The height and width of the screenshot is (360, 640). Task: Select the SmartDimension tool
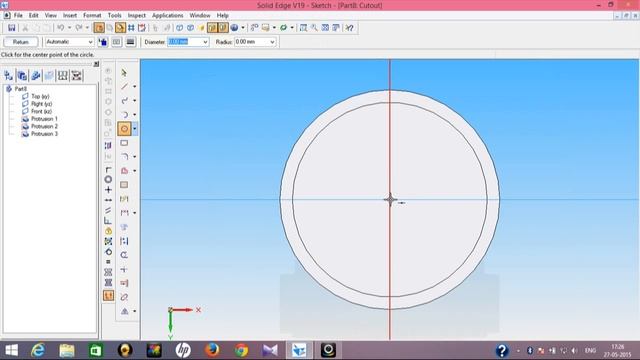(x=124, y=199)
